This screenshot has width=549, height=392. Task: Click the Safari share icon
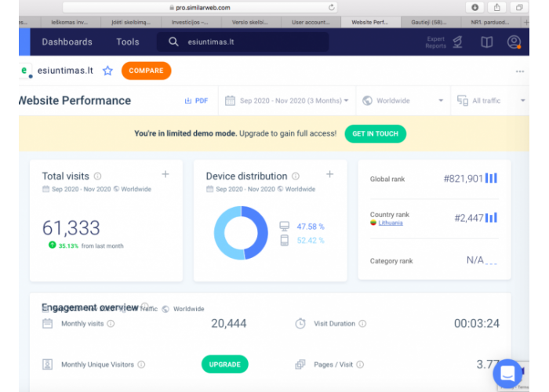[497, 7]
